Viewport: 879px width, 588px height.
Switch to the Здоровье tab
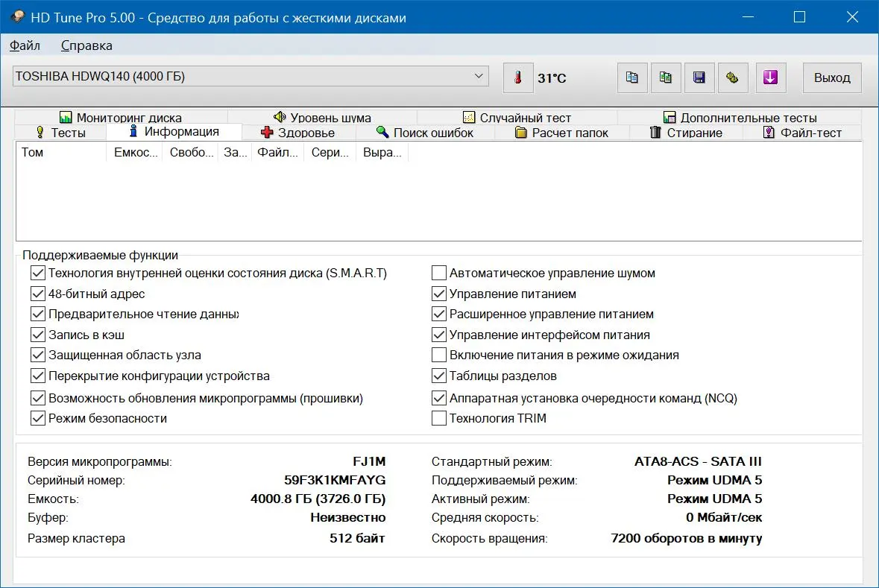click(297, 133)
